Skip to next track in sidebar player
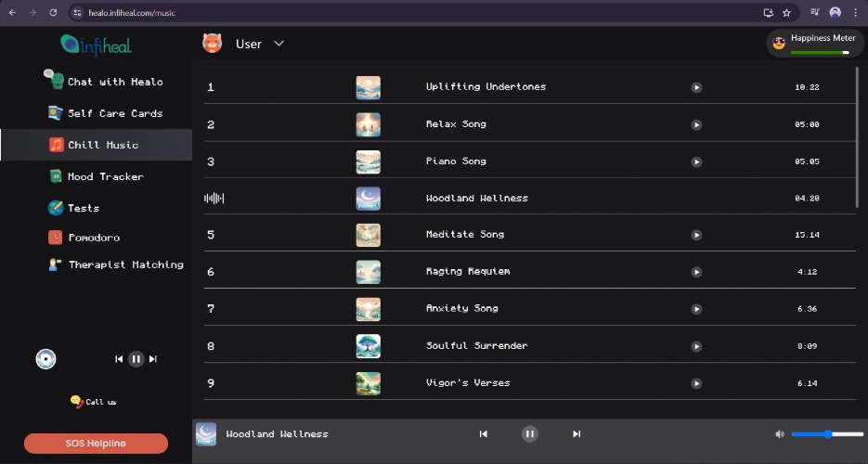868x464 pixels. [153, 359]
